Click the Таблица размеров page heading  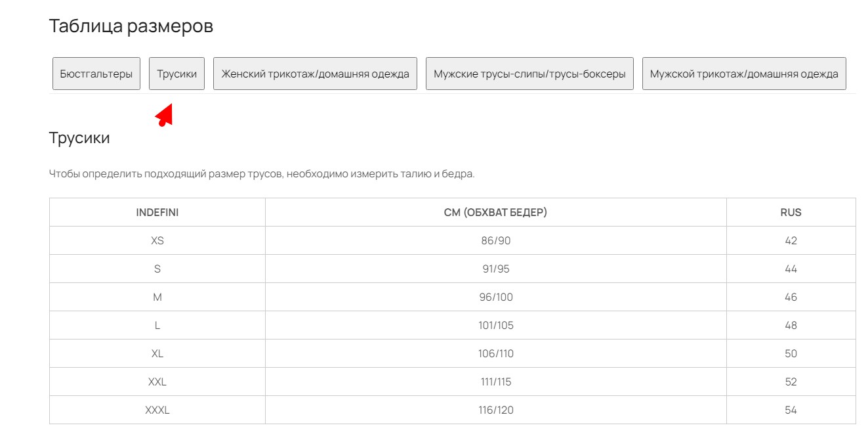pos(131,27)
